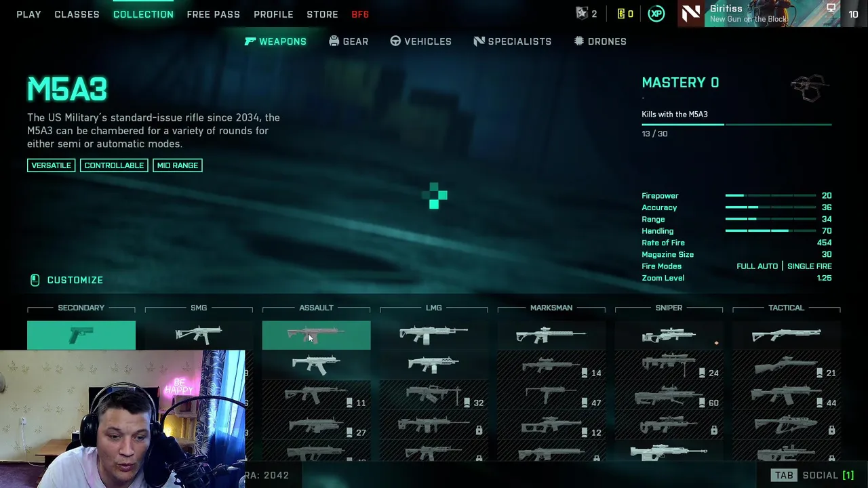Click the Firepower stat bar
This screenshot has height=488, width=868.
[770, 196]
